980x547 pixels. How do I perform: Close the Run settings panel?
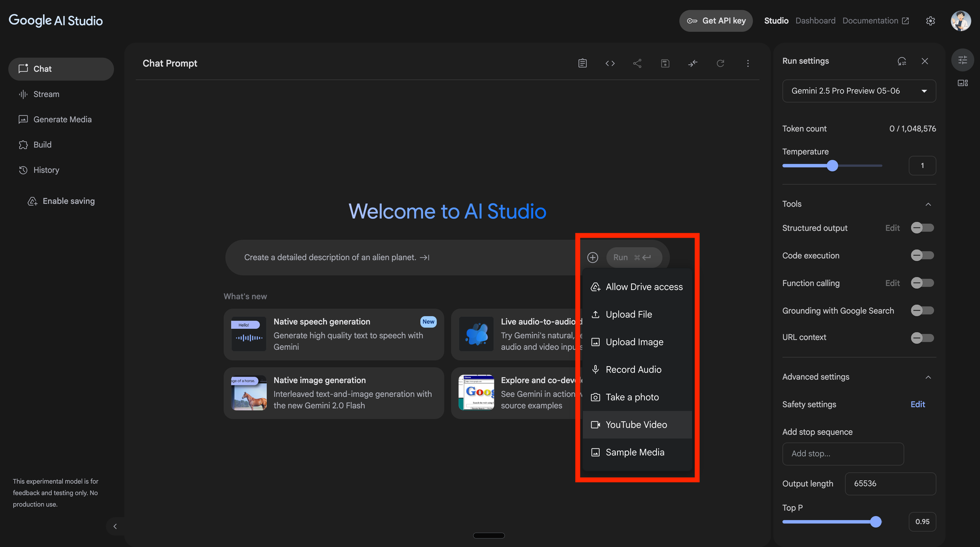pos(925,61)
